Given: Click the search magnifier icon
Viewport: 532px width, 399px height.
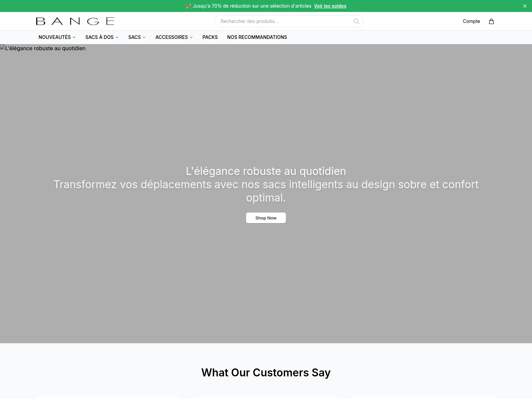Looking at the screenshot, I should tap(356, 21).
